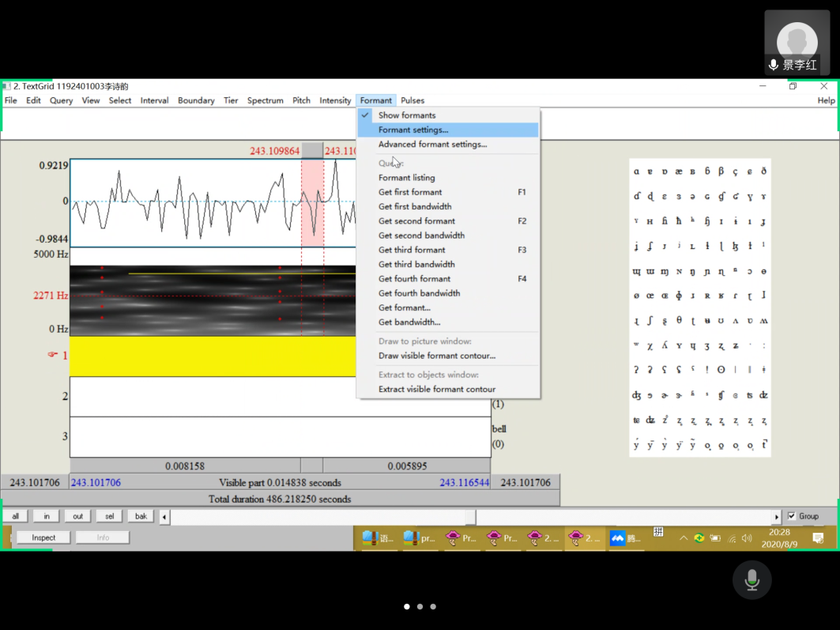Screen dimensions: 840x630
Task: Open the Pitch menu
Action: point(301,100)
